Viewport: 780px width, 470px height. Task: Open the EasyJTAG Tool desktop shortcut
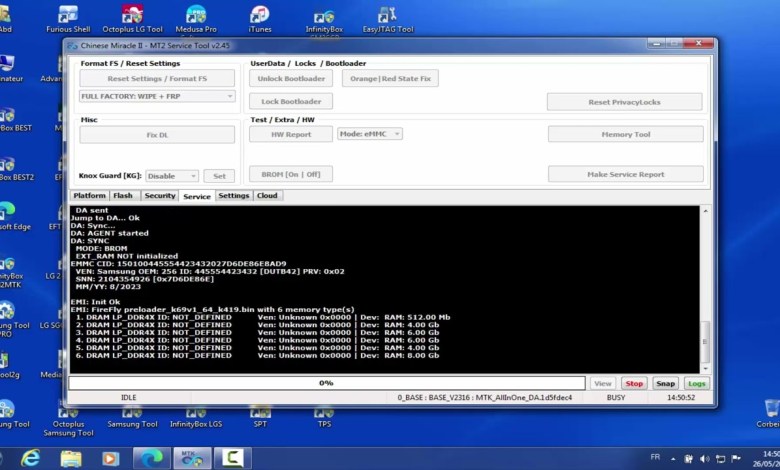[x=387, y=17]
